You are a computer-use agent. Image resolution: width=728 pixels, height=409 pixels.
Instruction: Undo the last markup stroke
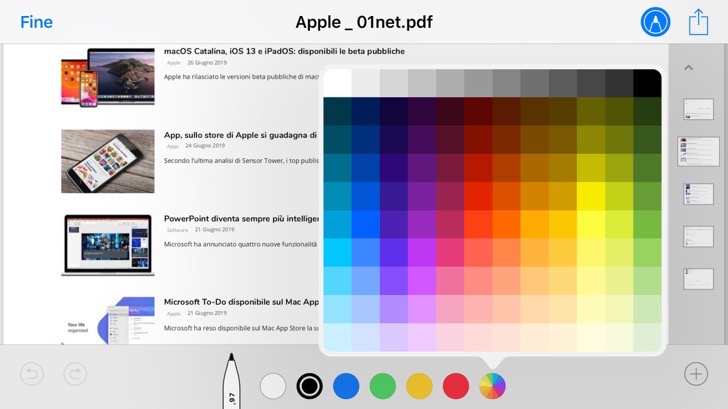coord(32,374)
